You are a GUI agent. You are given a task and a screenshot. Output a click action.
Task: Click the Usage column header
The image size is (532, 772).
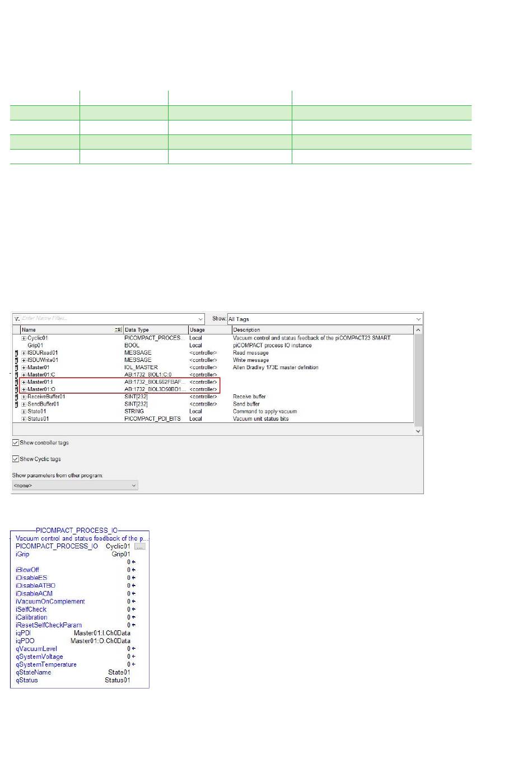(x=210, y=330)
